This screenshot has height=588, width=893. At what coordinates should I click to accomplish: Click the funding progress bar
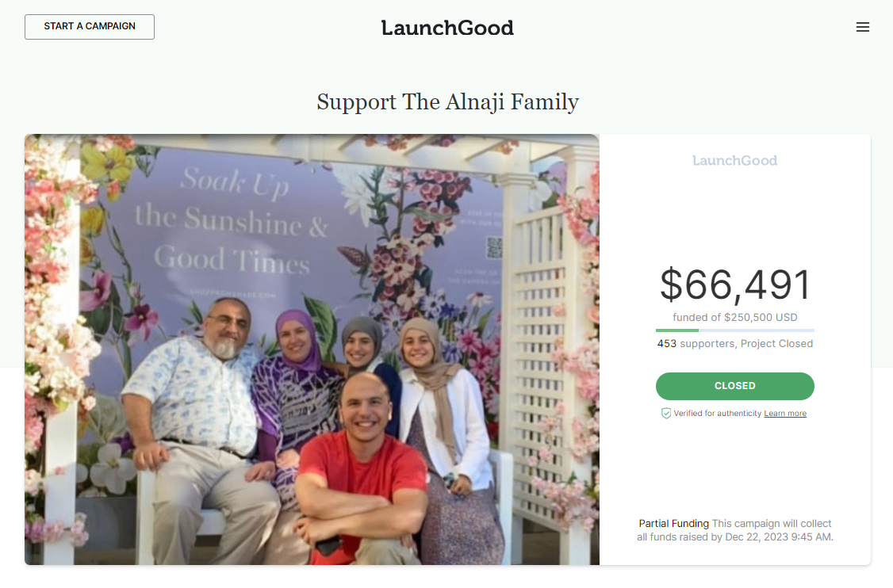734,330
